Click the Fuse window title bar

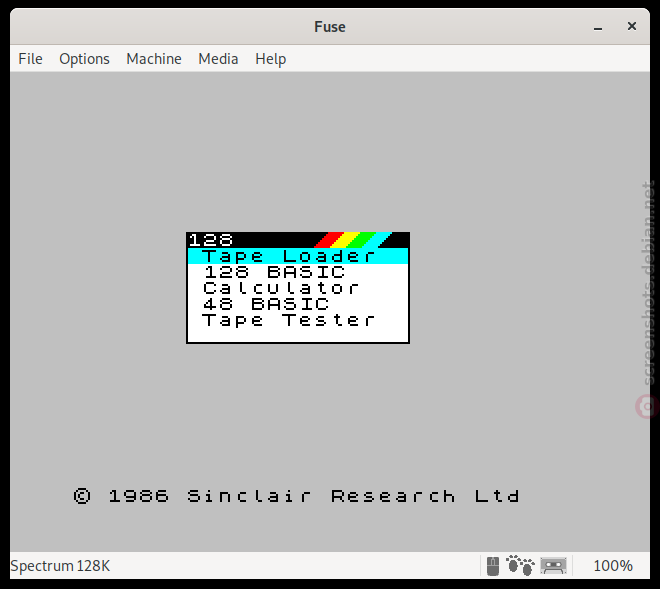[x=330, y=27]
